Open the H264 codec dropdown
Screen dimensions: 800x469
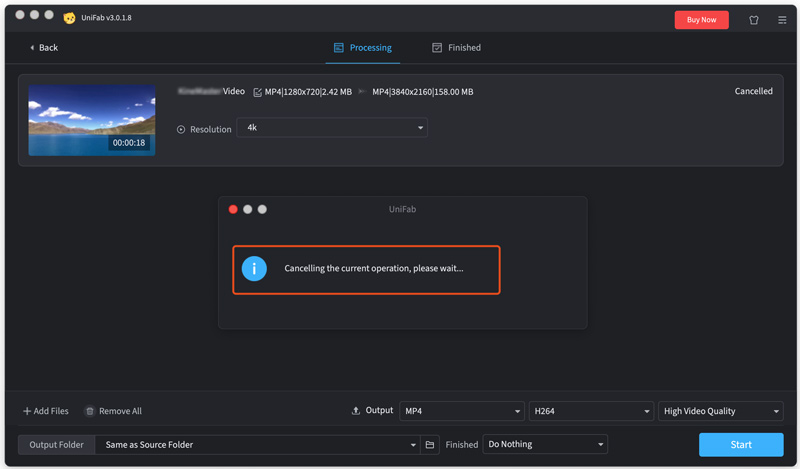pyautogui.click(x=591, y=411)
